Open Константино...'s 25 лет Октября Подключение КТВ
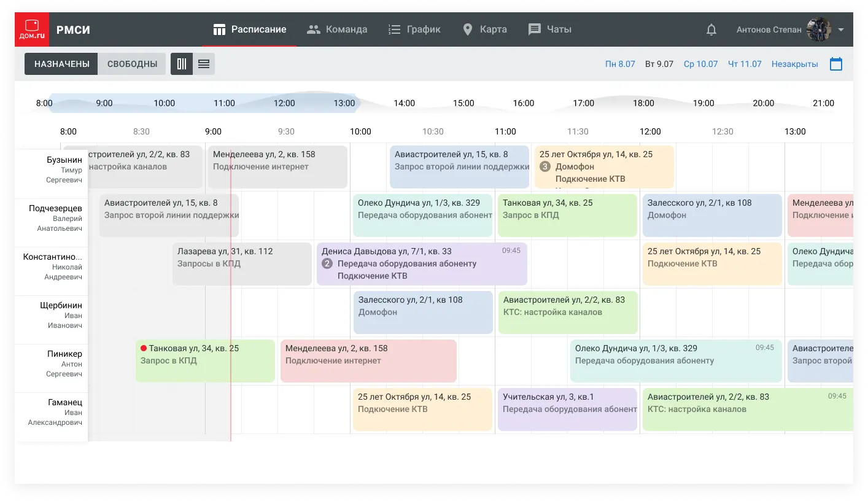 tap(712, 264)
